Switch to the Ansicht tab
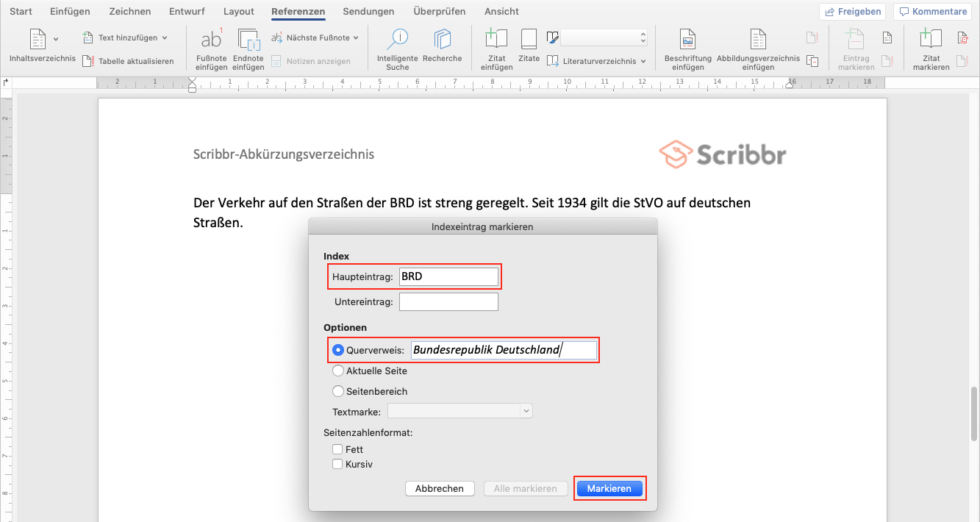 501,11
